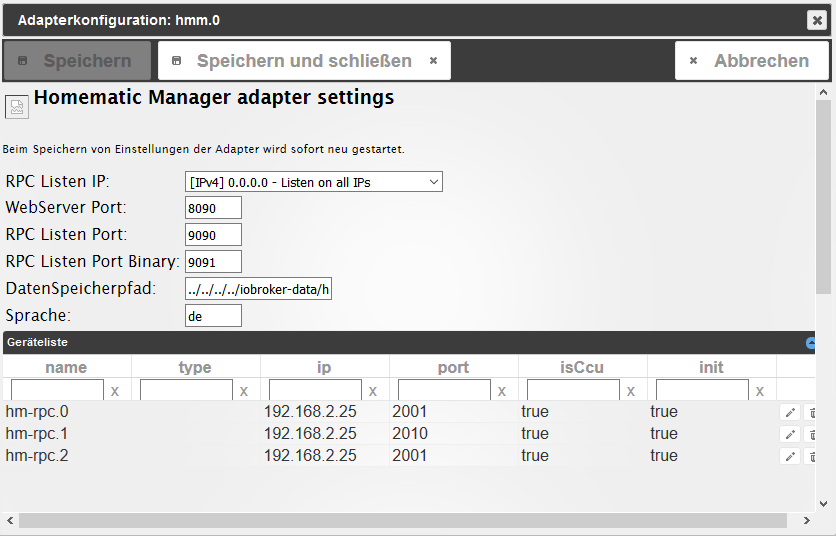
Task: Click the port column filter input
Action: point(445,390)
